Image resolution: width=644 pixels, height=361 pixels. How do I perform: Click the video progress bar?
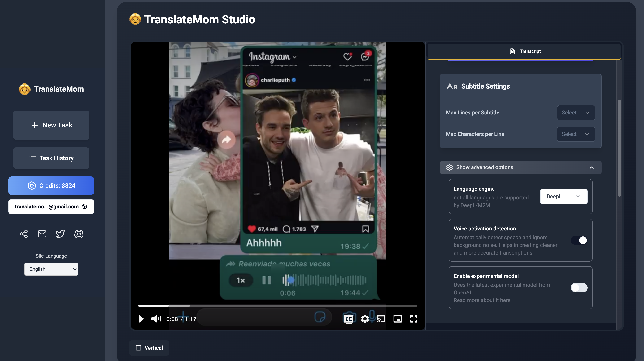[x=277, y=305]
